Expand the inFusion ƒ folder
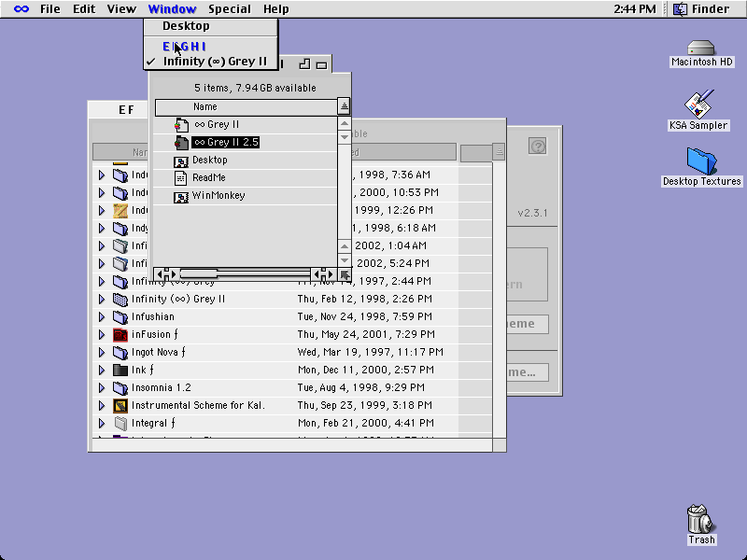Screen dimensions: 747x560 (x=102, y=335)
